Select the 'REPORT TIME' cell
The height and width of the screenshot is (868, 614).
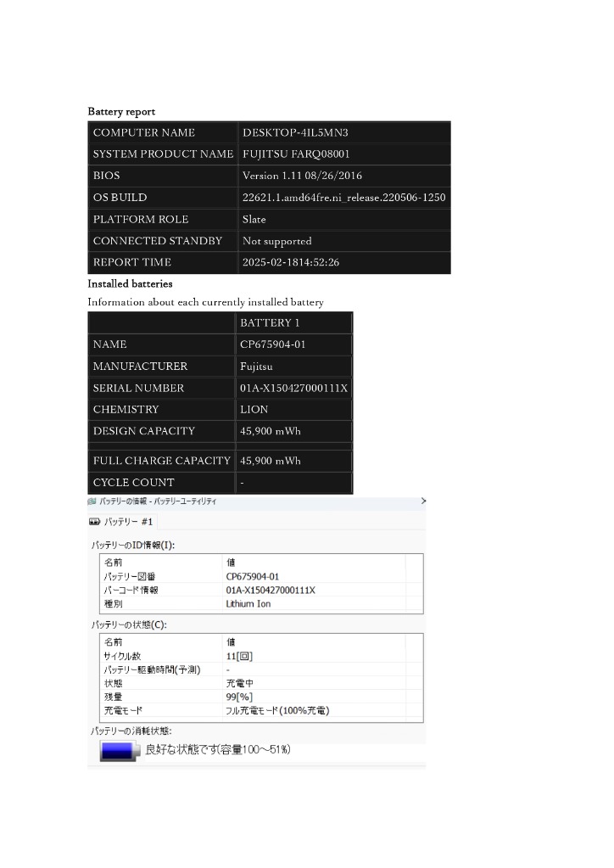[x=163, y=262]
